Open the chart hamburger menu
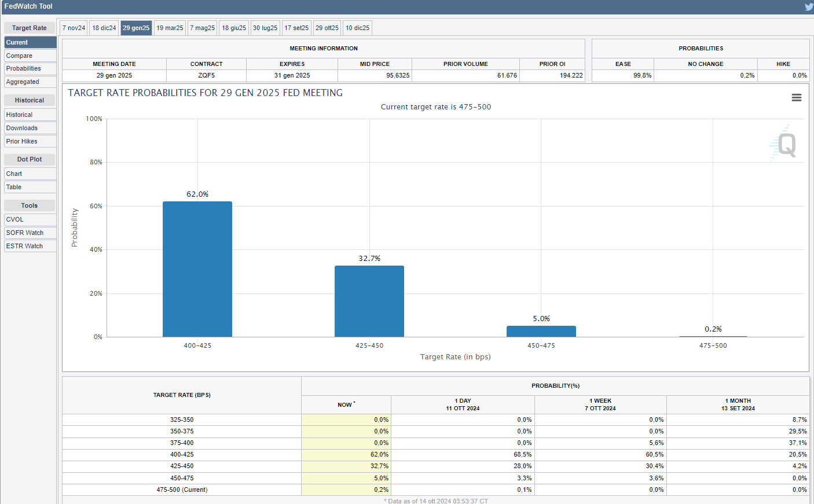 [796, 98]
